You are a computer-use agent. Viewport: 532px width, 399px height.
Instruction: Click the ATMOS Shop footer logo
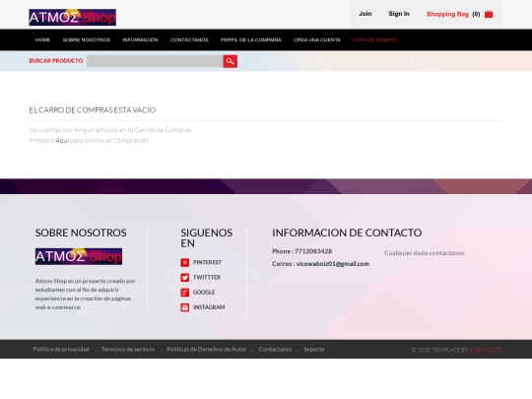[79, 256]
